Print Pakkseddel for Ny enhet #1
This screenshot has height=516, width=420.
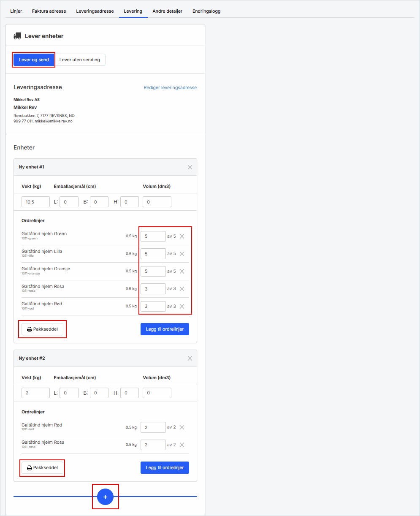click(42, 329)
